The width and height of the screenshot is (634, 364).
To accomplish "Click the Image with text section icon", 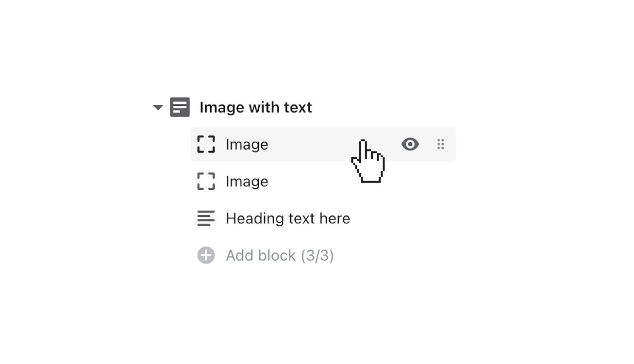I will click(x=180, y=107).
